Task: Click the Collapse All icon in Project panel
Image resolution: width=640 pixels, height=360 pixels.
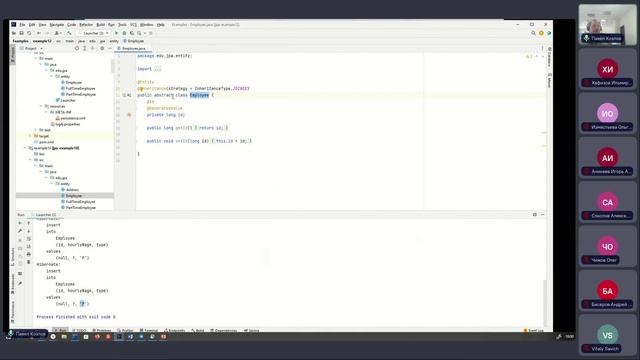Action: pyautogui.click(x=92, y=48)
